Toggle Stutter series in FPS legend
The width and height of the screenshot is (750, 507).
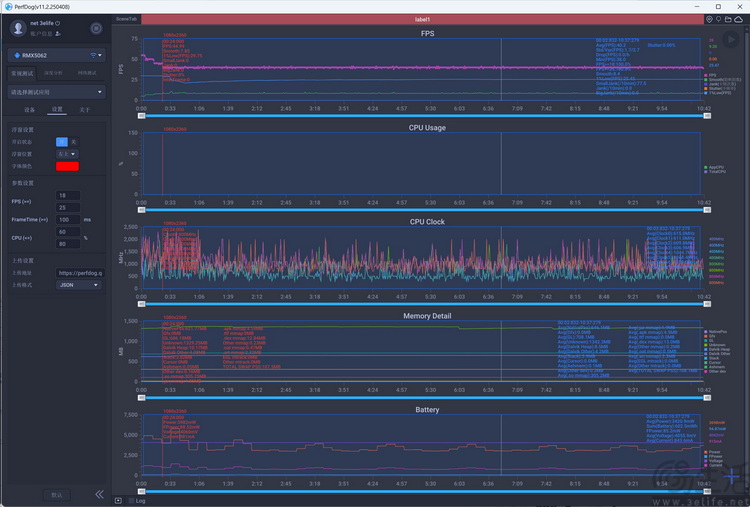(720, 88)
